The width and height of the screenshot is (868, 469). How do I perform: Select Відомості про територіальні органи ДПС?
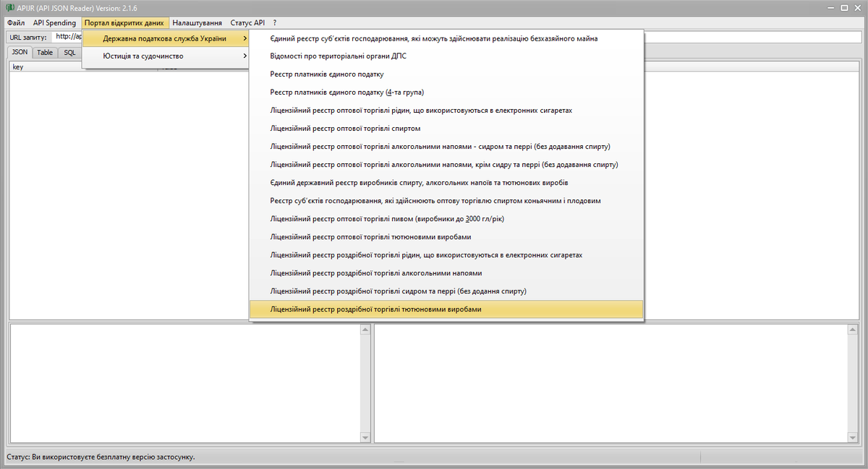(446, 56)
